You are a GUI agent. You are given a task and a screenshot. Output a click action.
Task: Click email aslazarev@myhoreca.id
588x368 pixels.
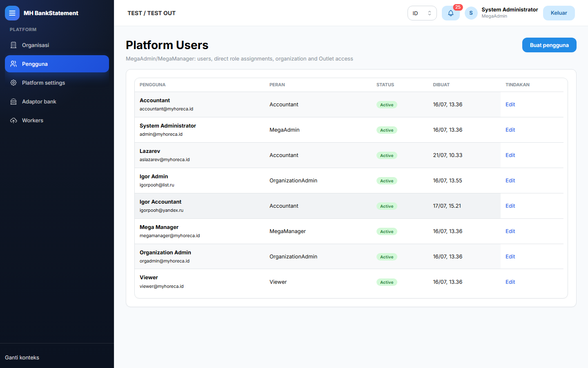[165, 159]
